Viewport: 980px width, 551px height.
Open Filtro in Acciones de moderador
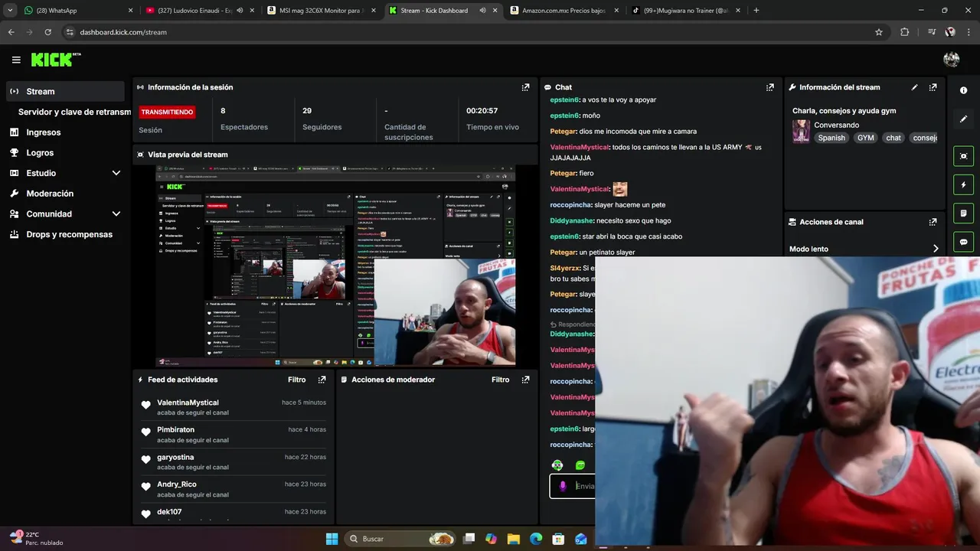click(x=501, y=380)
